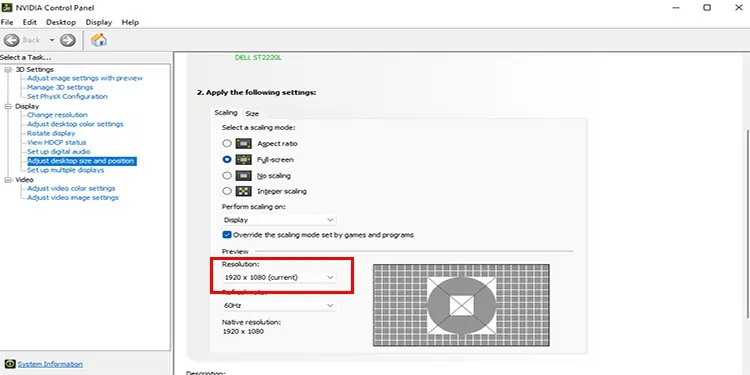
Task: Click the Back arrow button
Action: [11, 40]
